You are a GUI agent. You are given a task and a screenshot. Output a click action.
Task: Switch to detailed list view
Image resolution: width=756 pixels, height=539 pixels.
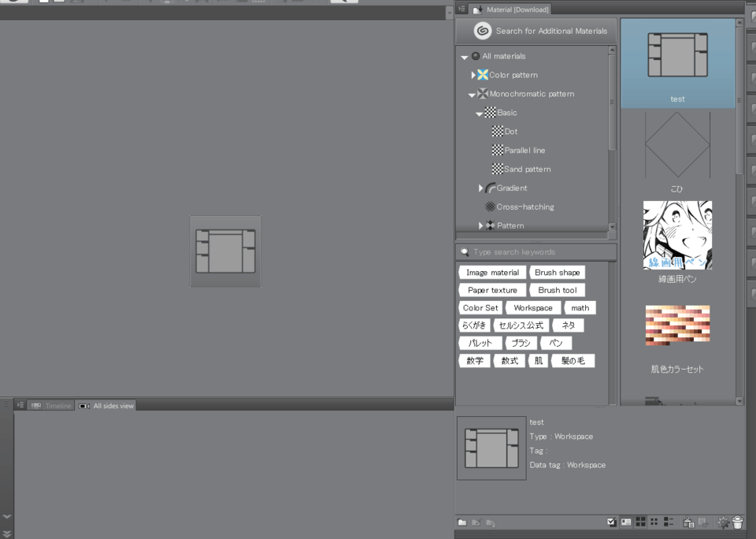669,522
